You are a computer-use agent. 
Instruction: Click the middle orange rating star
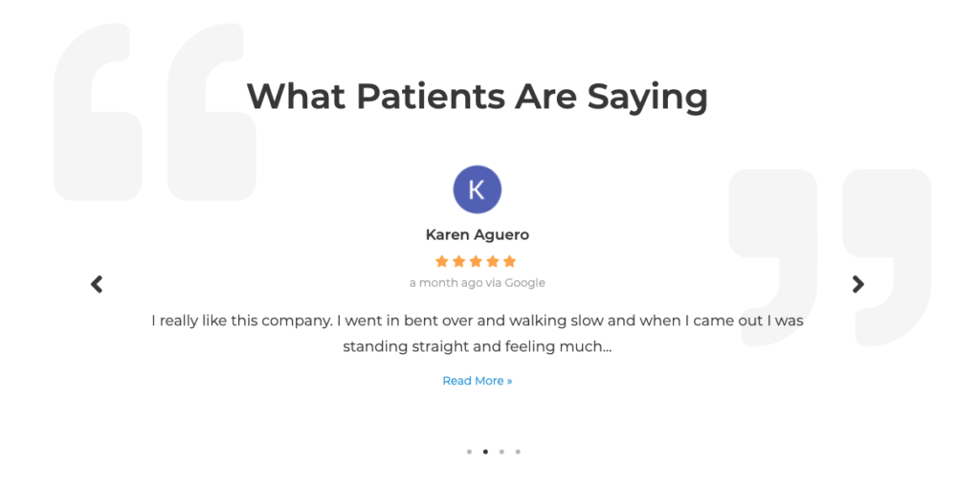click(x=476, y=261)
